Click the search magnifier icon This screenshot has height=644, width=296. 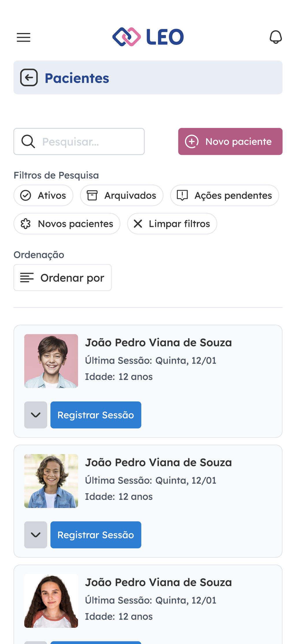[28, 142]
